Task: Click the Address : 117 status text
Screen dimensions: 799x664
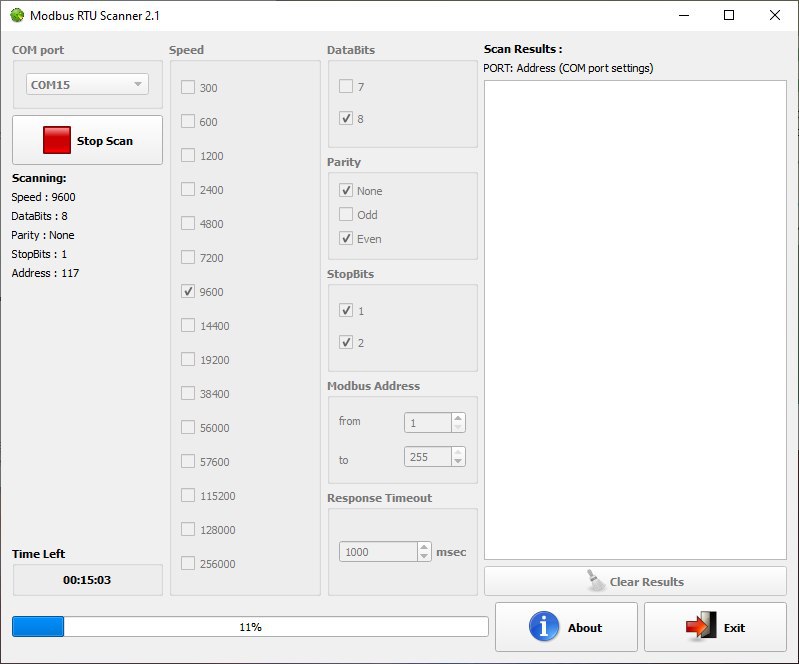Action: tap(45, 273)
